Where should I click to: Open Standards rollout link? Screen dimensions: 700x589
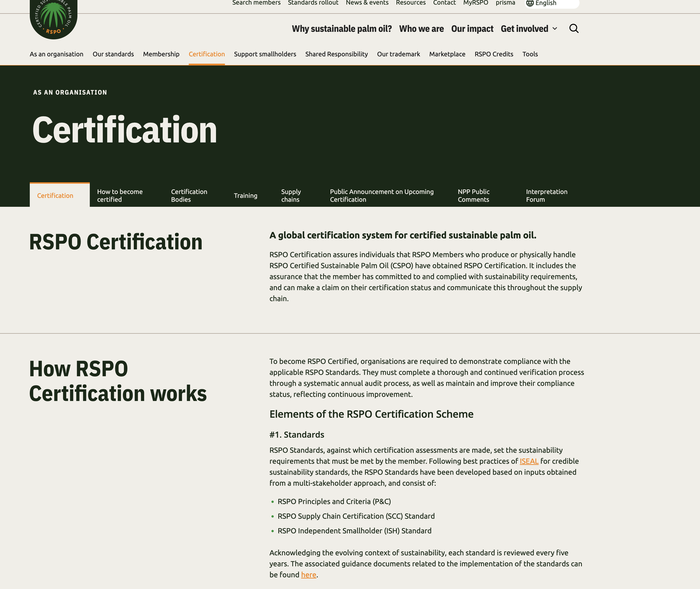pyautogui.click(x=313, y=3)
